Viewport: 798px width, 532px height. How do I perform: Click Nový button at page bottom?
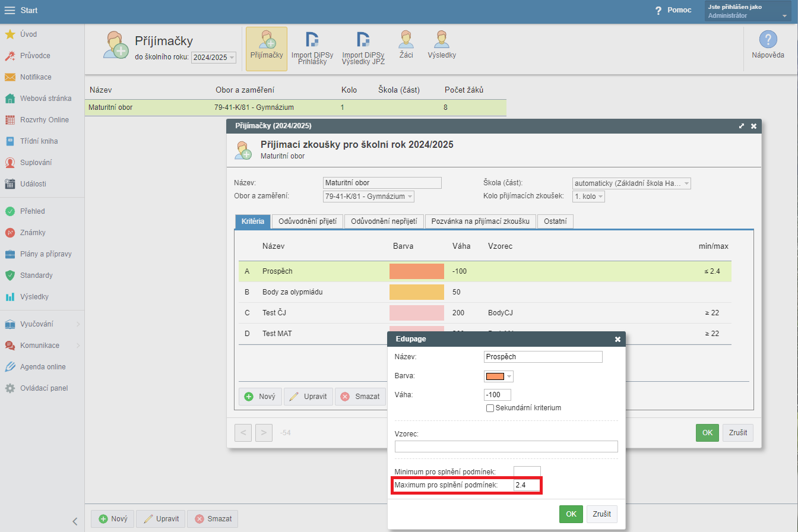[112, 519]
